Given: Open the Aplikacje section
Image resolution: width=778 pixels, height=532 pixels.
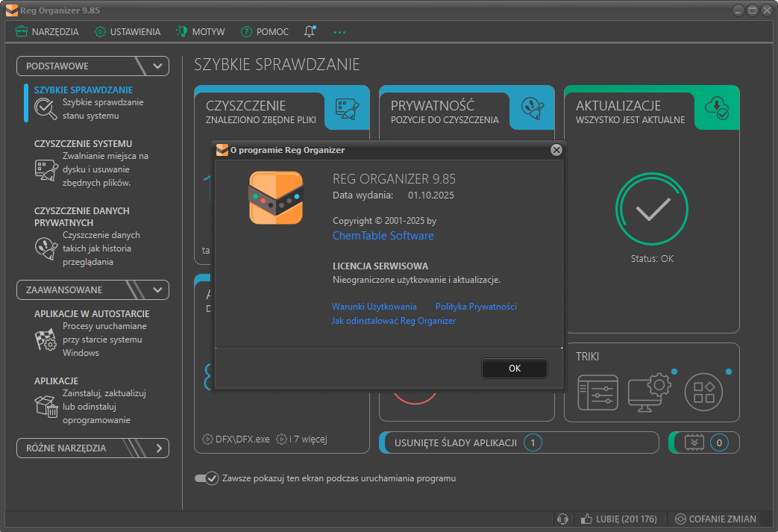Looking at the screenshot, I should (x=56, y=381).
